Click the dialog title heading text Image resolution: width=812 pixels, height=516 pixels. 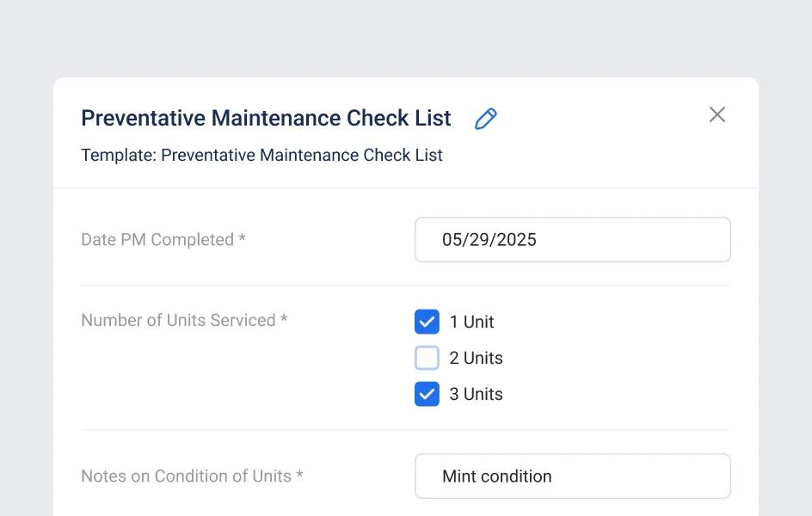coord(266,118)
